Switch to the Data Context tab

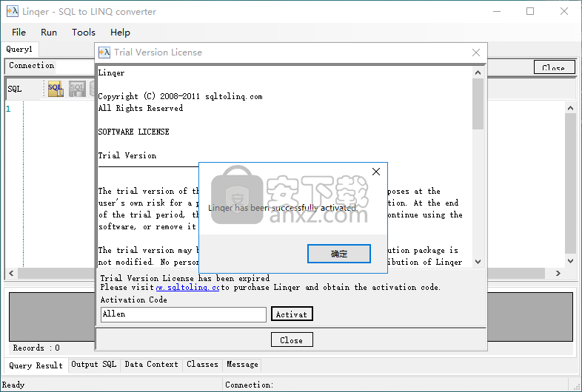pyautogui.click(x=152, y=364)
